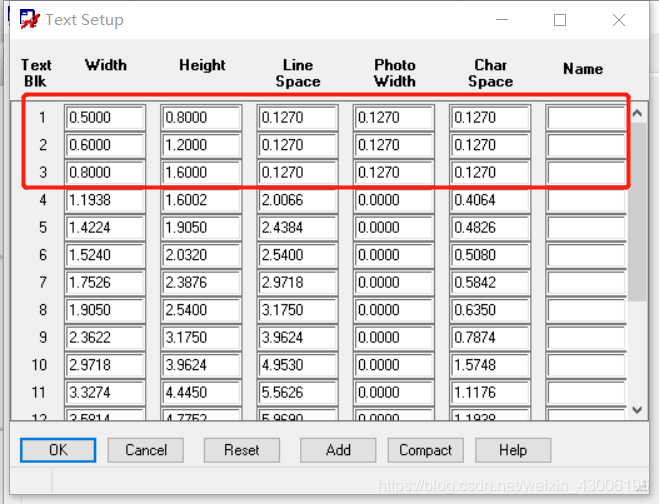Close the Text Setup dialog
This screenshot has height=504, width=659.
619,20
